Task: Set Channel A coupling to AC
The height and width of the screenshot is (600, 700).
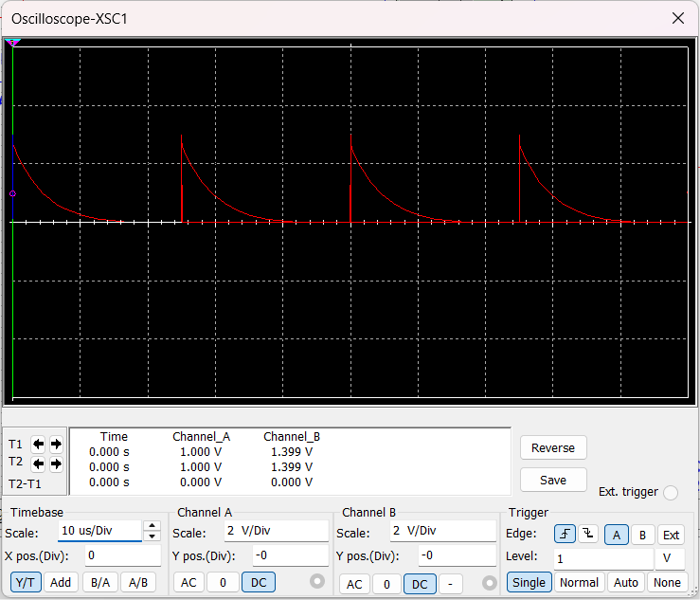Action: pyautogui.click(x=188, y=582)
